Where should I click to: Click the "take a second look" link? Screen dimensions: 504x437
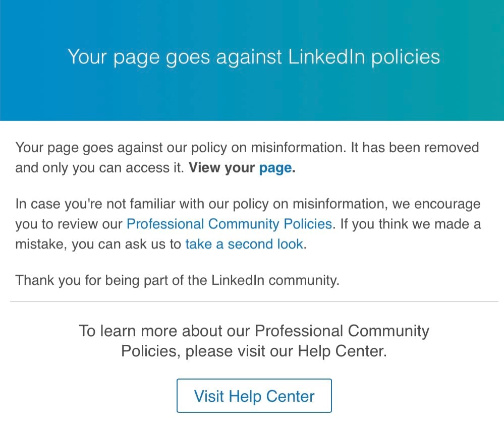tap(244, 244)
